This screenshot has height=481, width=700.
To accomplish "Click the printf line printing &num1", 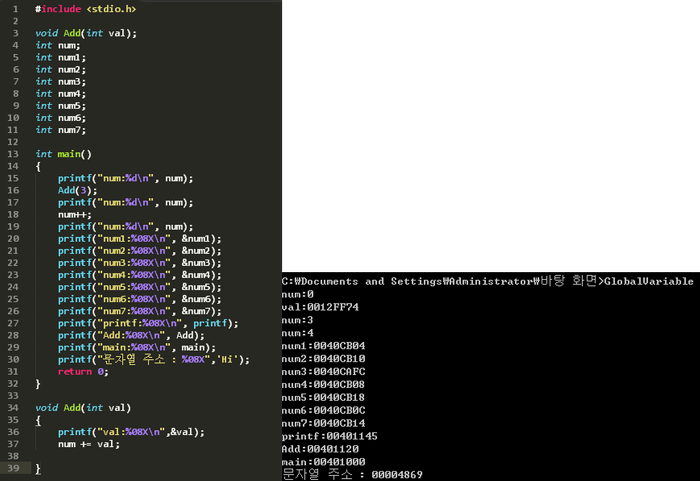I will pyautogui.click(x=139, y=238).
